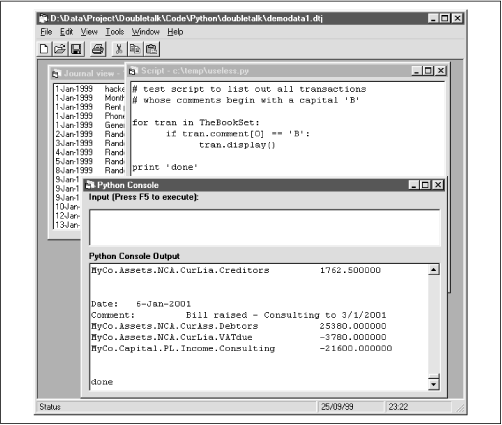Image resolution: width=502 pixels, height=425 pixels.
Task: Select the 10-Jan journal row
Action: 68,207
